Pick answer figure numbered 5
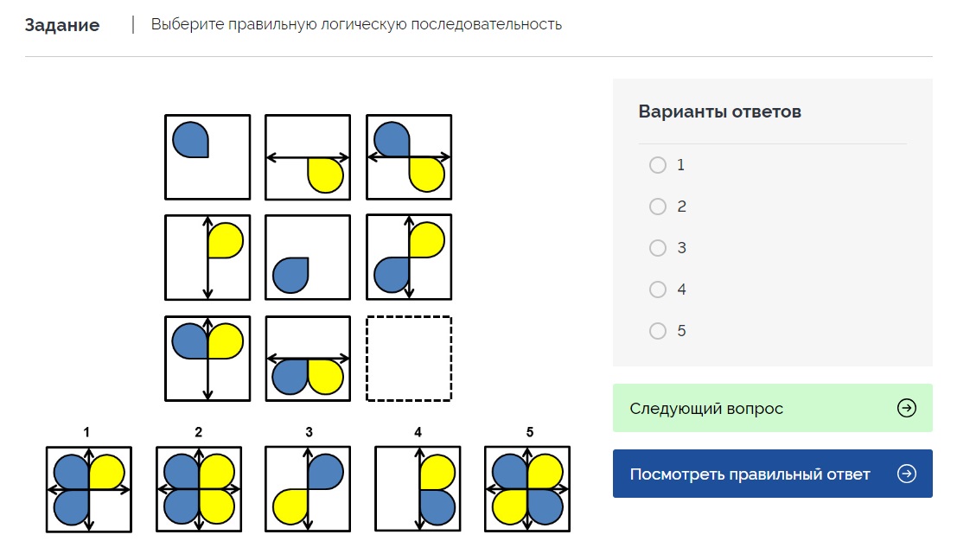The width and height of the screenshot is (957, 560). tap(527, 489)
